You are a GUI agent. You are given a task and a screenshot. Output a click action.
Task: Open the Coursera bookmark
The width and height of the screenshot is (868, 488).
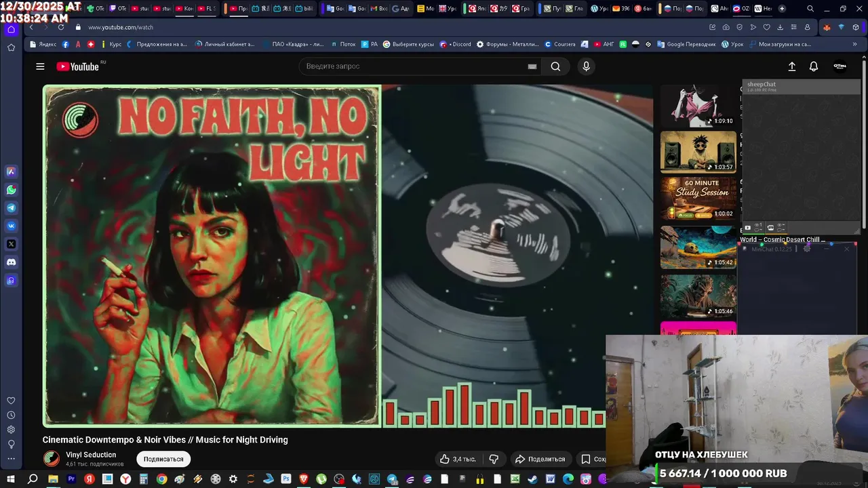[x=560, y=44]
